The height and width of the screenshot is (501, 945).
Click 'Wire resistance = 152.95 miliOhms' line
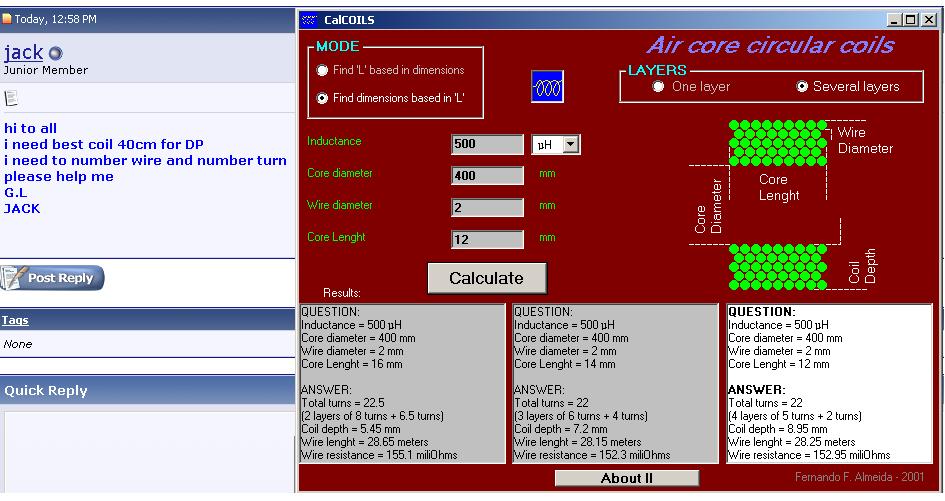point(809,455)
